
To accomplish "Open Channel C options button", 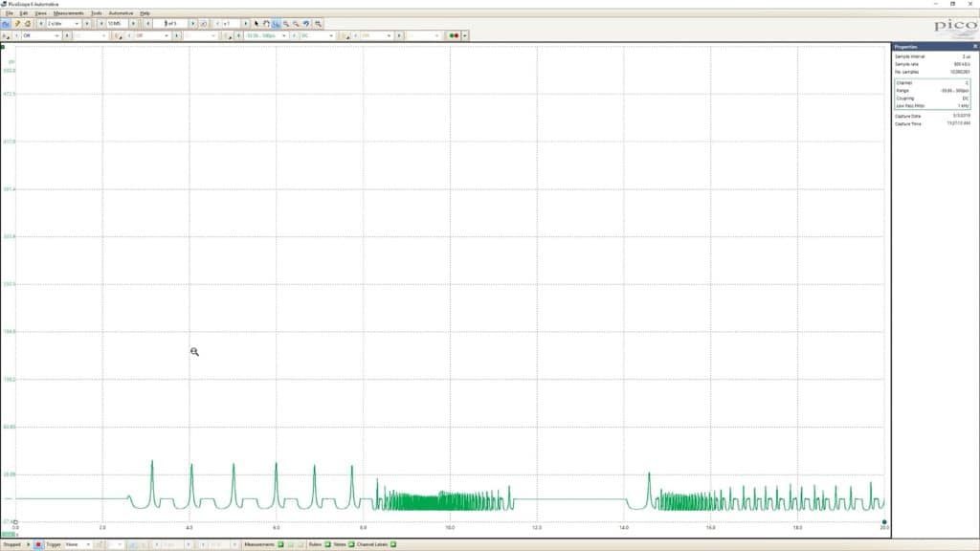I will coord(228,35).
